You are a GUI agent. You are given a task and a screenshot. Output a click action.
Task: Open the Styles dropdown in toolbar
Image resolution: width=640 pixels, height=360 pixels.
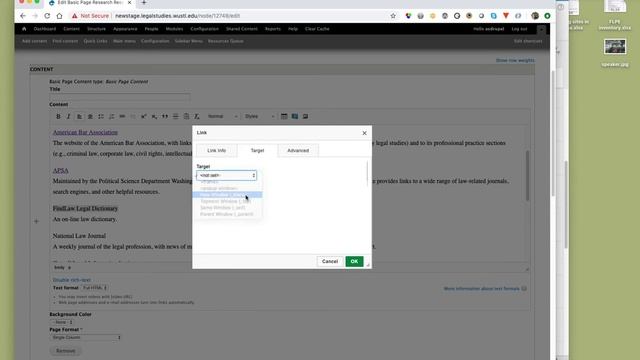(x=259, y=116)
